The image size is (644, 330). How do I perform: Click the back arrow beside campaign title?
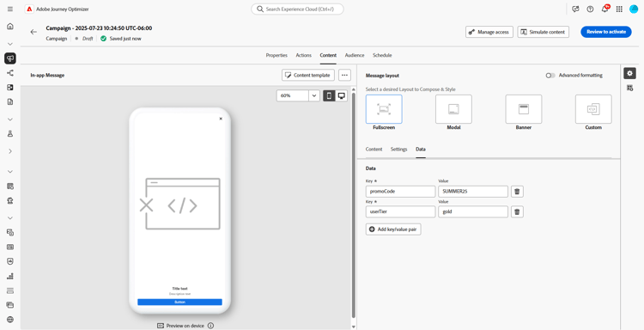(x=33, y=32)
